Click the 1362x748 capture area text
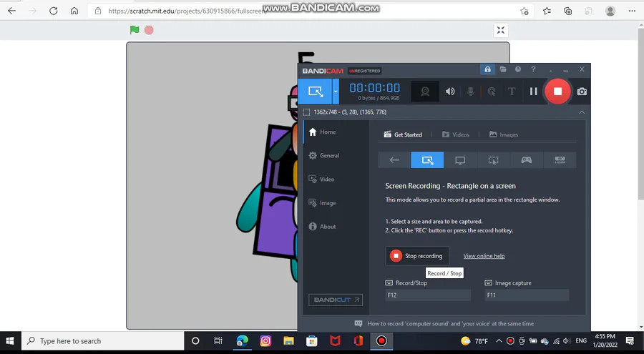Viewport: 644px width, 354px height. point(350,112)
